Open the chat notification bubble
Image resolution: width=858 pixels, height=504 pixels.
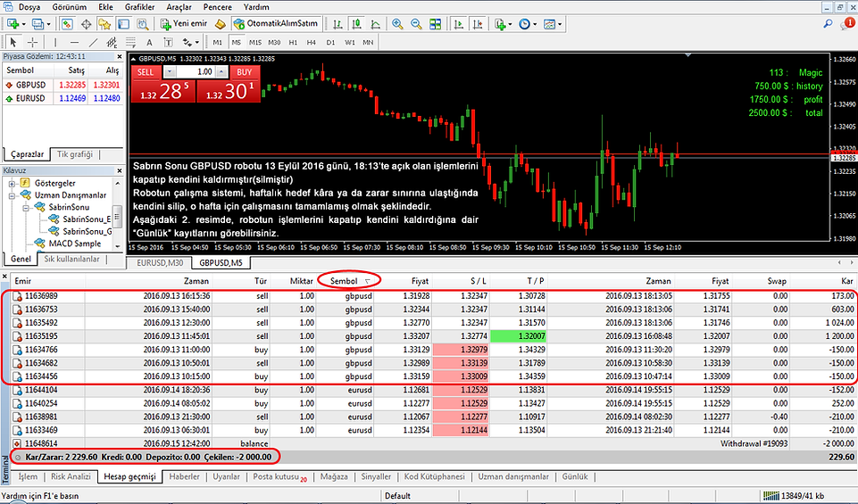pyautogui.click(x=848, y=24)
